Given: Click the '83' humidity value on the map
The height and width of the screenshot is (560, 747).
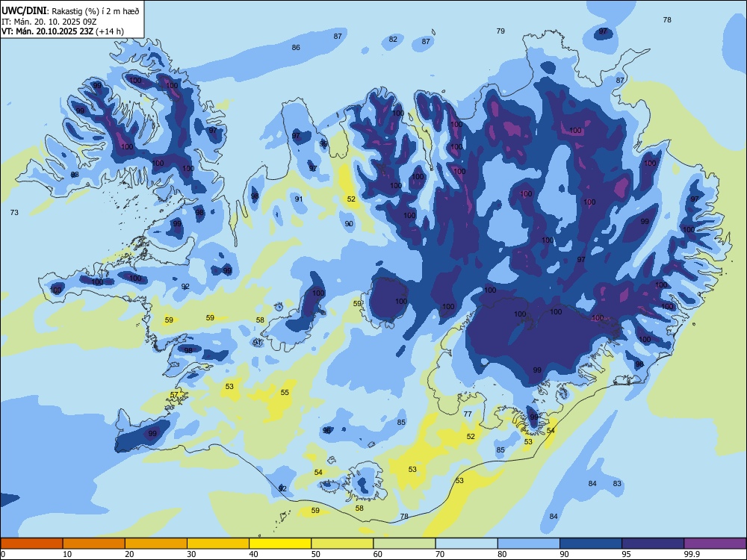Looking at the screenshot, I should (x=617, y=483).
